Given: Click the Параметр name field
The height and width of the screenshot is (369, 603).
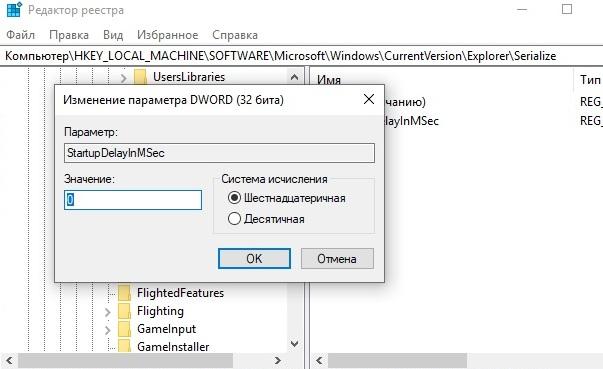Looking at the screenshot, I should click(x=219, y=153).
